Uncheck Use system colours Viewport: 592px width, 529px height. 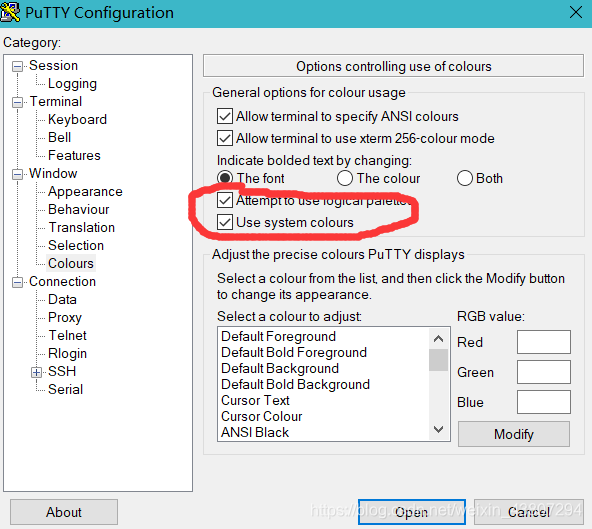coord(225,222)
